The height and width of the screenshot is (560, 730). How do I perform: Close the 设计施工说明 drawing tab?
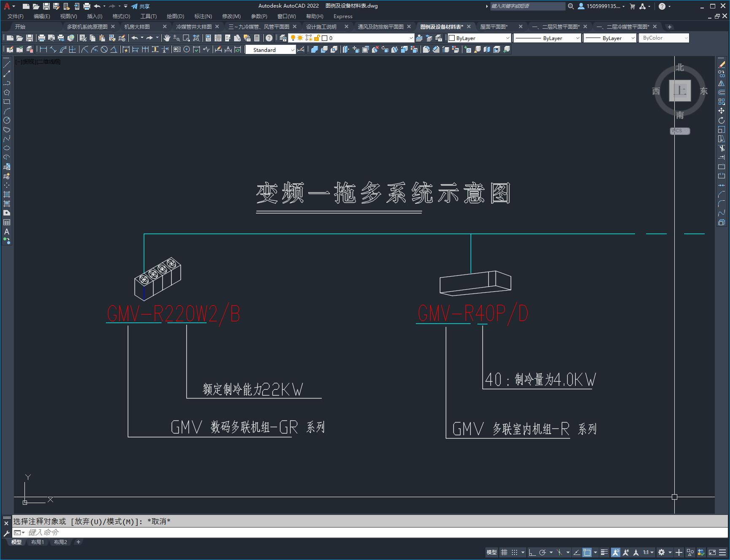tap(347, 27)
